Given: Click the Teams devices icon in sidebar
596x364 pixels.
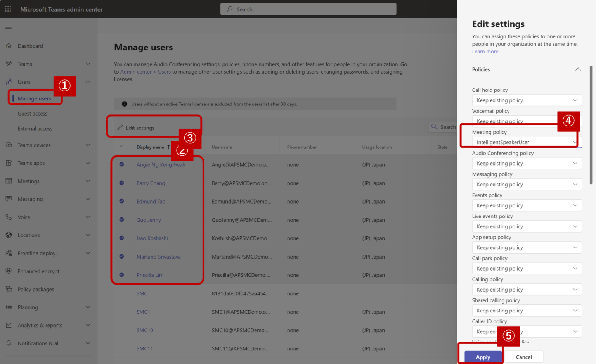Looking at the screenshot, I should pos(9,145).
